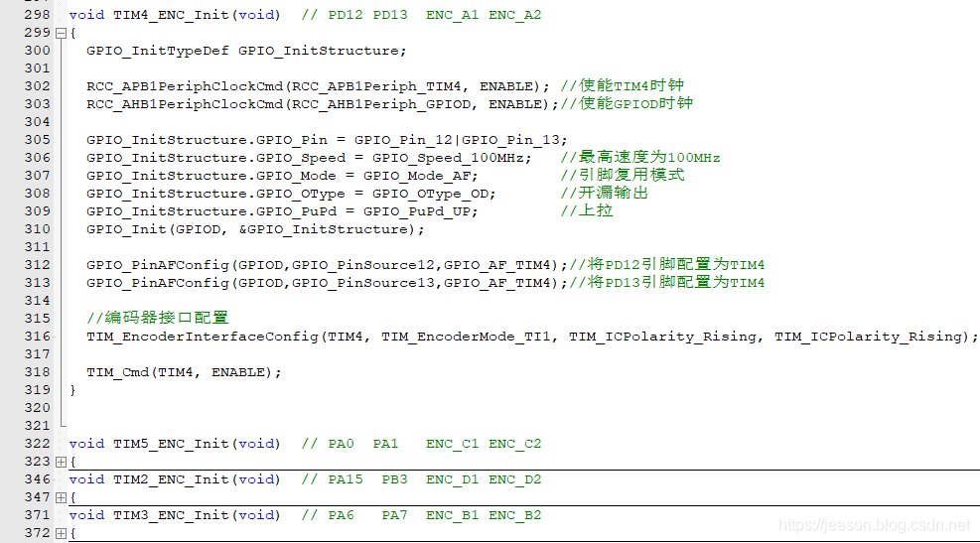Image resolution: width=980 pixels, height=543 pixels.
Task: Collapse the TIM4_ENC_Init function fold at line 299
Action: click(x=61, y=33)
